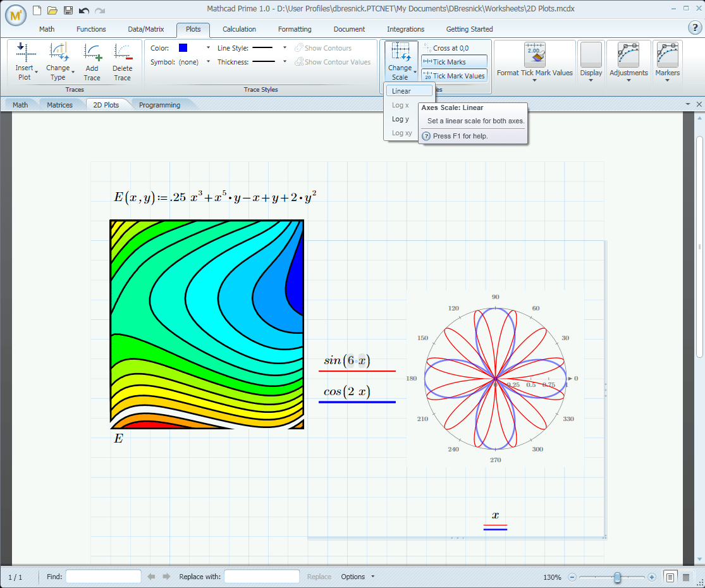The height and width of the screenshot is (588, 705).
Task: Open the Calculation ribbon tab
Action: [239, 29]
